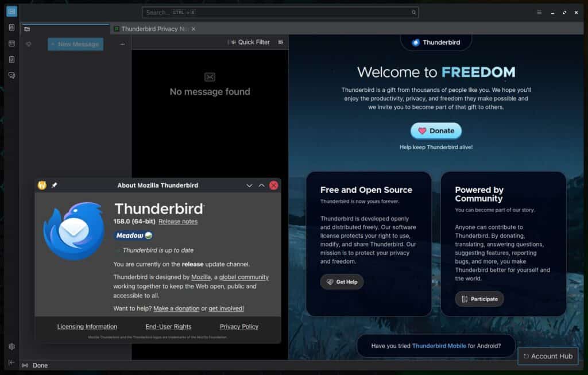The width and height of the screenshot is (588, 375).
Task: Pin the About Mozilla Thunderbird window
Action: [x=55, y=185]
